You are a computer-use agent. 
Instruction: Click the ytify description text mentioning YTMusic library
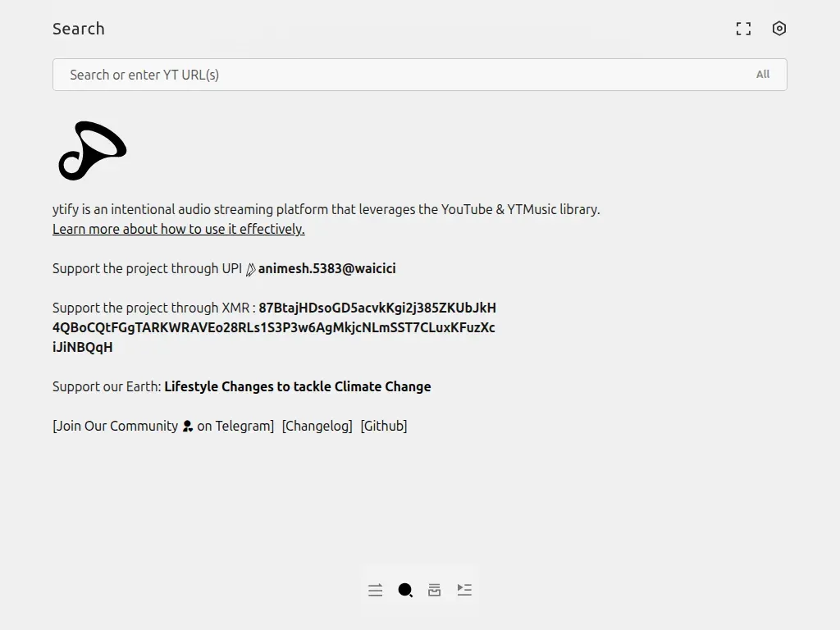click(326, 209)
